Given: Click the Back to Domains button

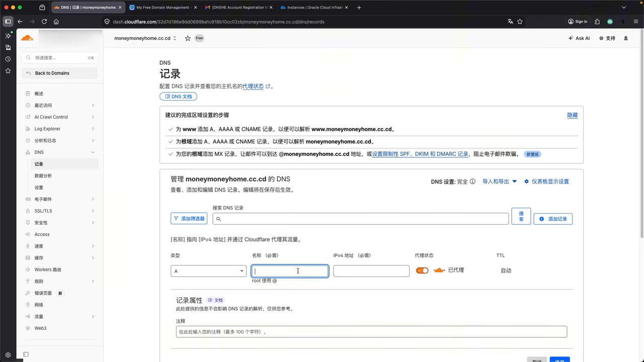Looking at the screenshot, I should point(60,73).
